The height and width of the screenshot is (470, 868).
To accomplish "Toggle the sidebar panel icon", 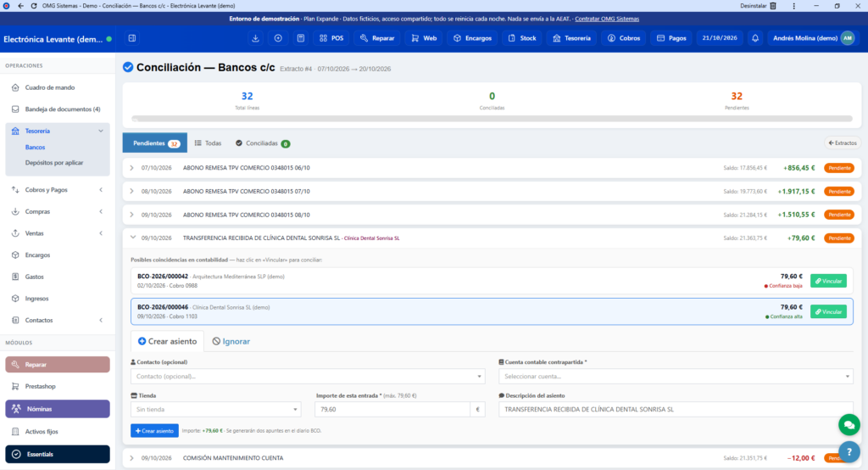I will pyautogui.click(x=131, y=38).
